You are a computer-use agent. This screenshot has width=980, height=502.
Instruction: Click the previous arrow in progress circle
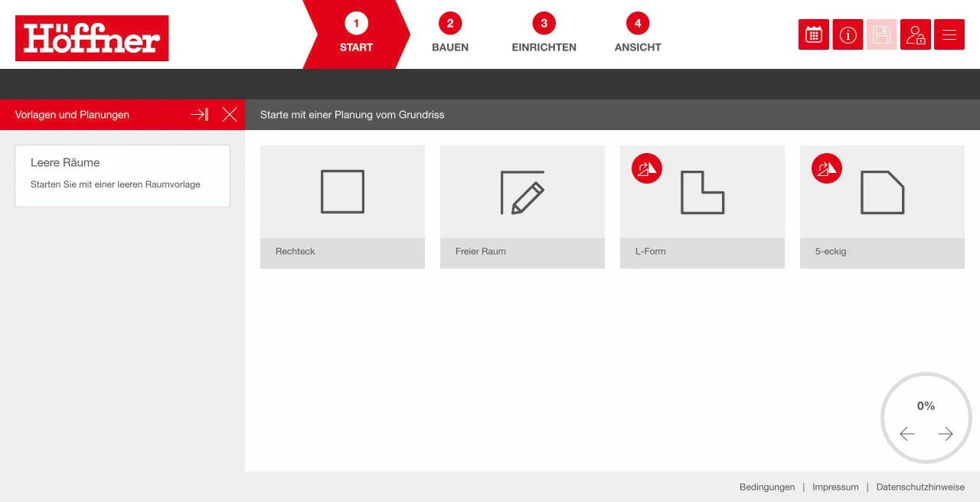tap(907, 434)
